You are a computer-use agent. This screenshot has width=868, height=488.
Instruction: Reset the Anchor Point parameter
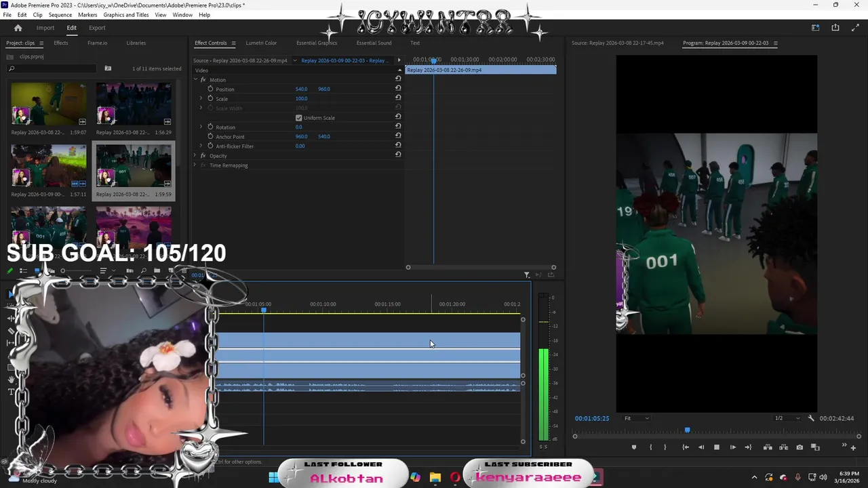(x=398, y=136)
